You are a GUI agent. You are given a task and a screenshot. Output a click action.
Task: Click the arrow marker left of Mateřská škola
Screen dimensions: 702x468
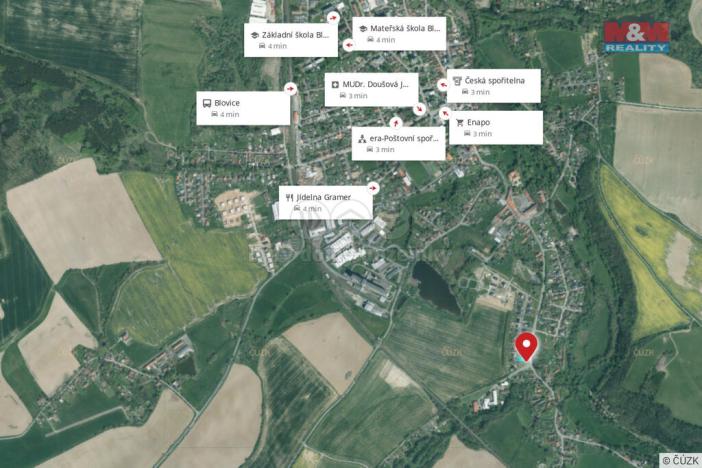(x=349, y=45)
